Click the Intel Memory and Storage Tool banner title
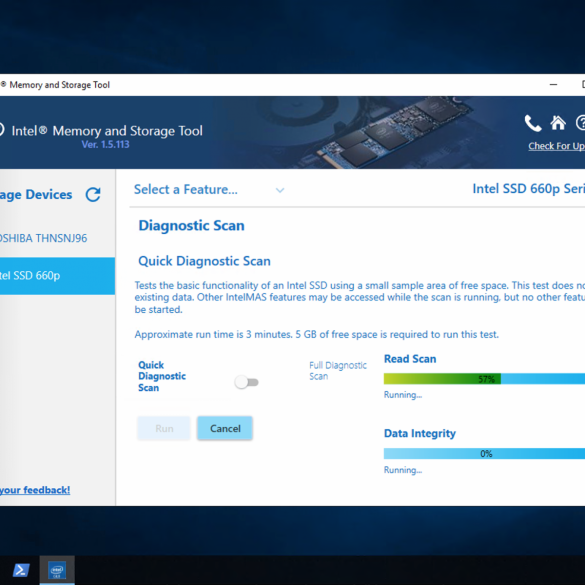 [107, 131]
